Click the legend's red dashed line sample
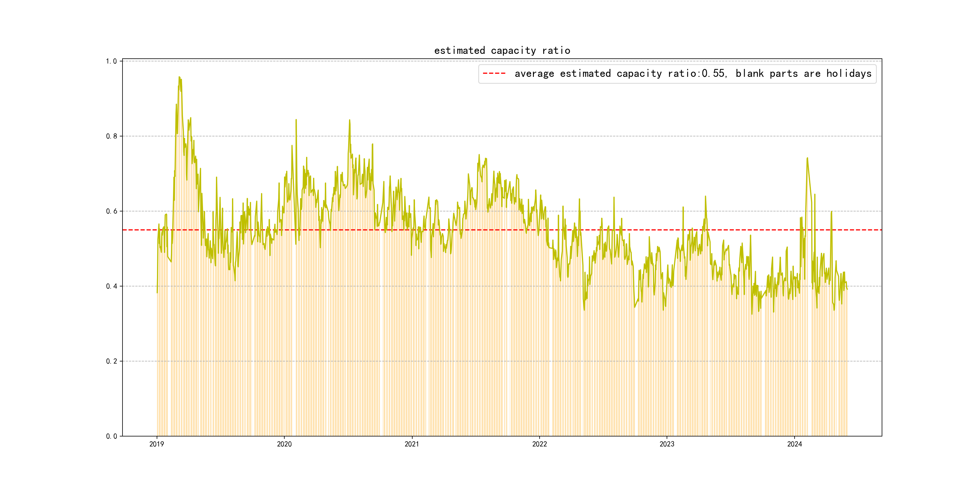Screen dimensions: 980x490 click(494, 73)
